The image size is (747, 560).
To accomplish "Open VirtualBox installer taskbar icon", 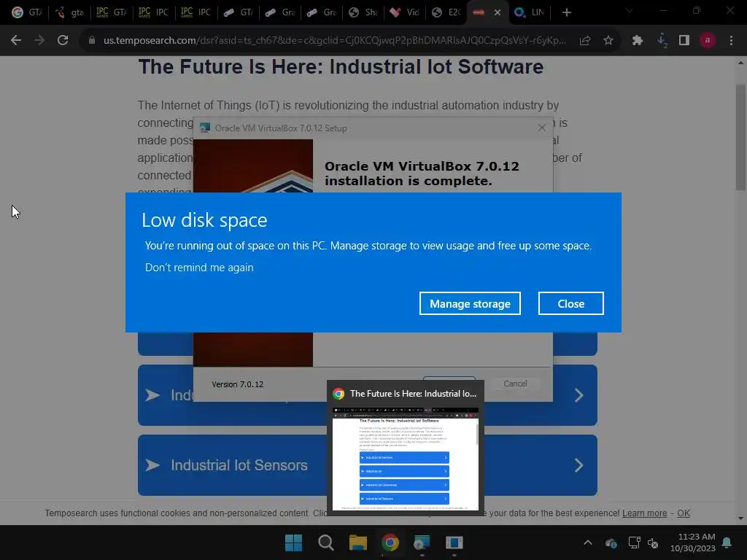I will point(422,542).
